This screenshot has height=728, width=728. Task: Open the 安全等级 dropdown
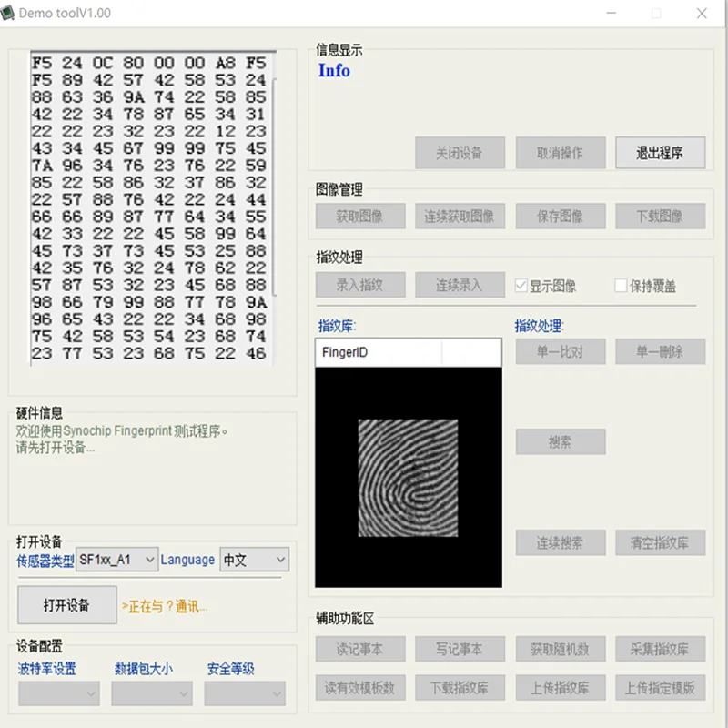point(245,693)
